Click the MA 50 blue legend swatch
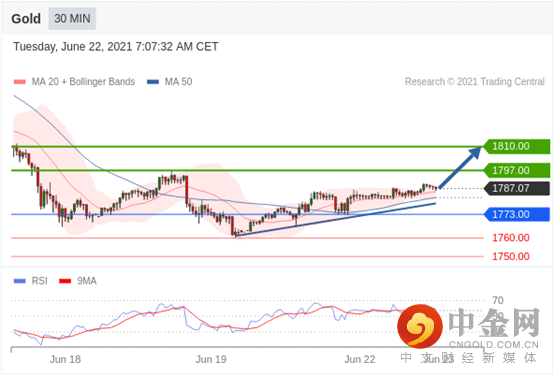Screen dimensions: 554x376 pos(153,82)
